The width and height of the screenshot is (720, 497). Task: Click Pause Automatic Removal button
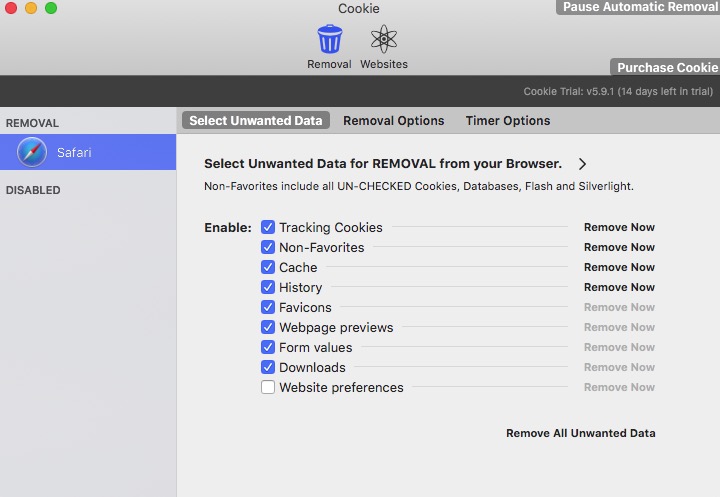pyautogui.click(x=638, y=7)
